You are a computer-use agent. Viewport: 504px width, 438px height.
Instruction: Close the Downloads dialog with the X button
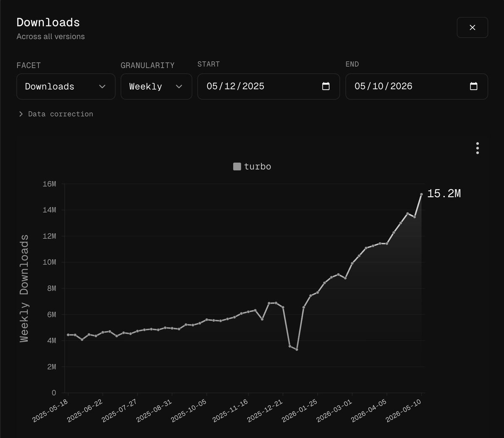click(x=472, y=27)
